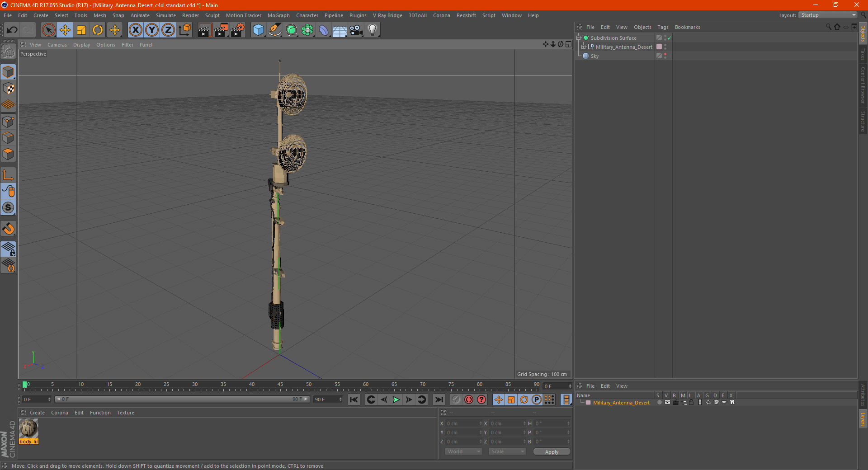
Task: Switch to Points mode
Action: coord(8,122)
